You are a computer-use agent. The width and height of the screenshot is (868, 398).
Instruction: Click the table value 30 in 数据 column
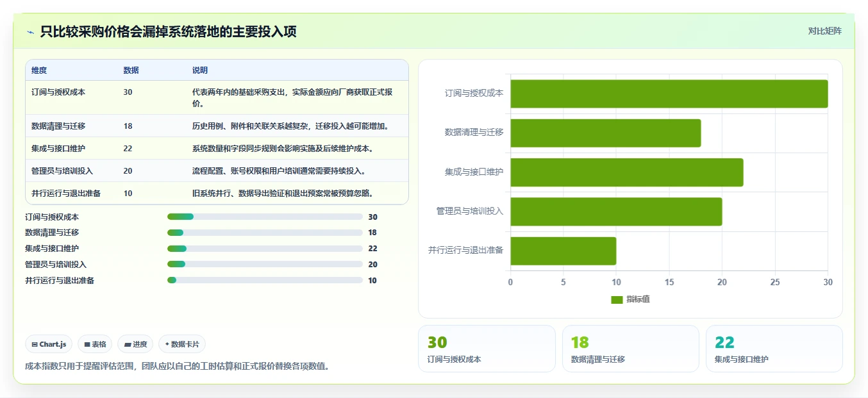128,92
